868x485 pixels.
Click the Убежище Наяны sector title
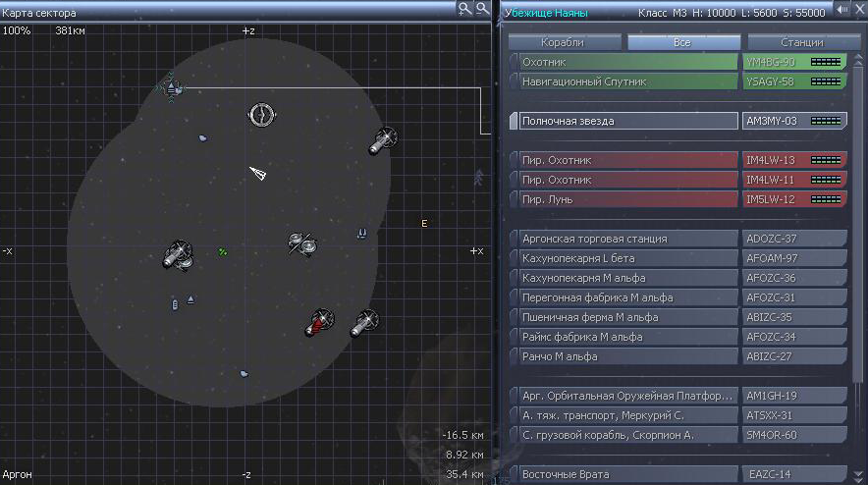[546, 13]
